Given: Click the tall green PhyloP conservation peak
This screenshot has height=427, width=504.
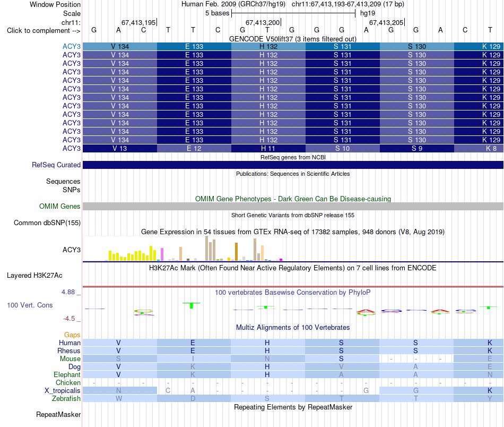Looking at the screenshot, I should click(x=191, y=305).
